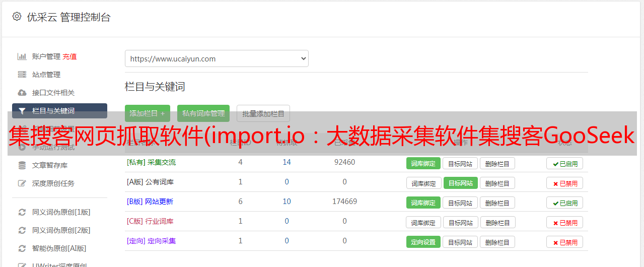The width and height of the screenshot is (644, 267).
Task: Click 目标网站 for 行业词库 row
Action: coord(461,222)
